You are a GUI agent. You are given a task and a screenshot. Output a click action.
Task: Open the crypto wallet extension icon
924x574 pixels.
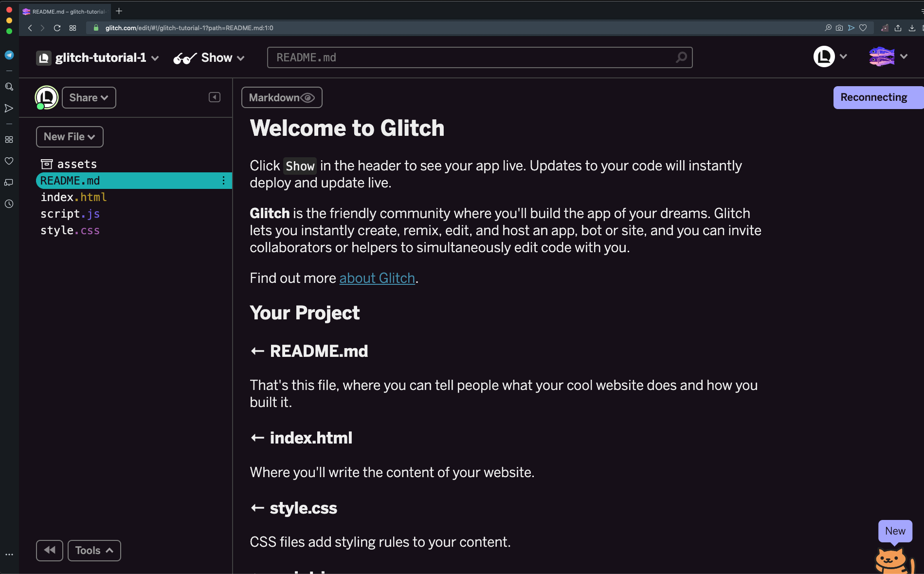tap(885, 28)
